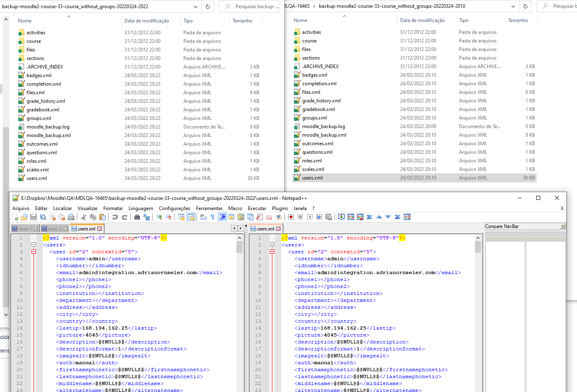Click the Zoom Out magnifier icon

169,217
